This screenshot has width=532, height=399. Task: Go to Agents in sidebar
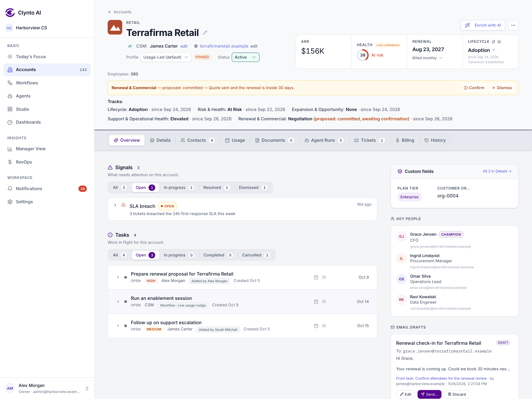point(47,96)
